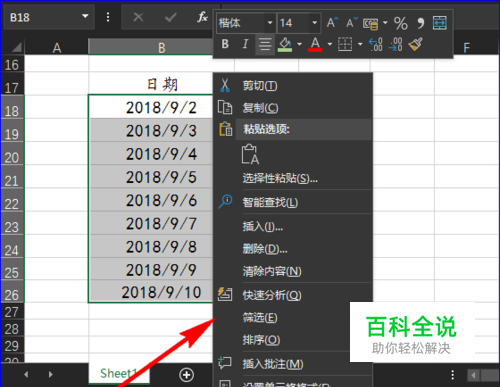
Task: Open accounting format dropdown arrow
Action: 385,23
